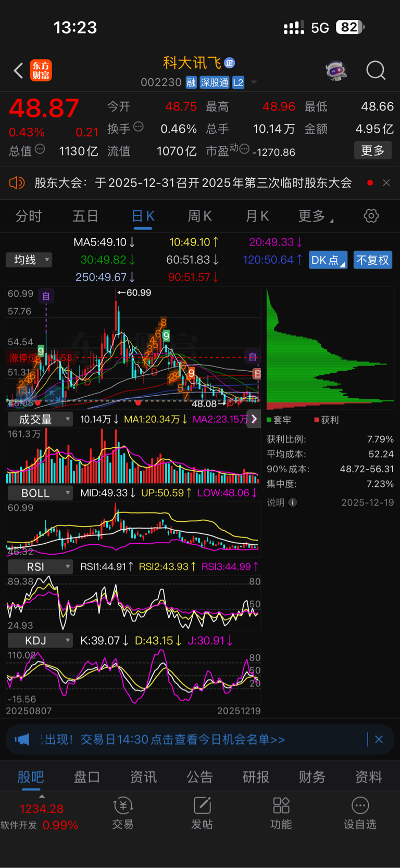
Task: Switch to 研报 tab
Action: pos(256,777)
